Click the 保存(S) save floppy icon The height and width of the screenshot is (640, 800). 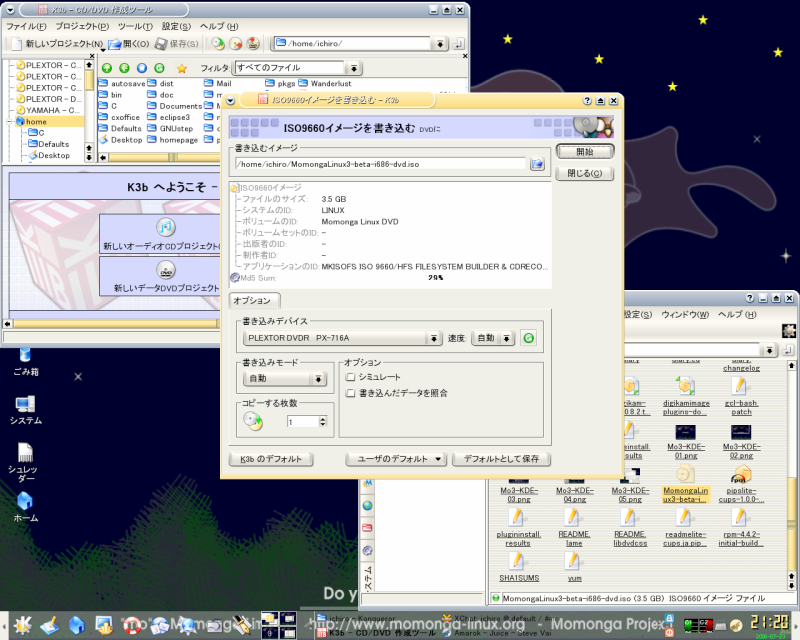tap(161, 44)
